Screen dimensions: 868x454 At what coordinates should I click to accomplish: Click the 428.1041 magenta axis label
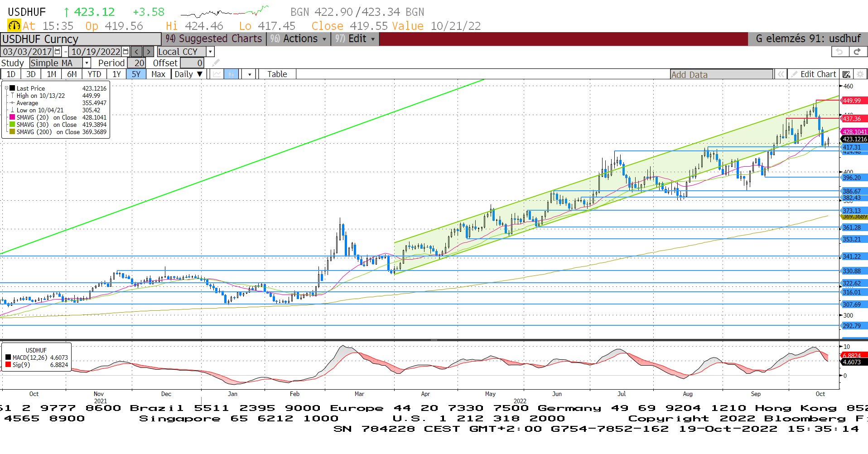[x=854, y=132]
